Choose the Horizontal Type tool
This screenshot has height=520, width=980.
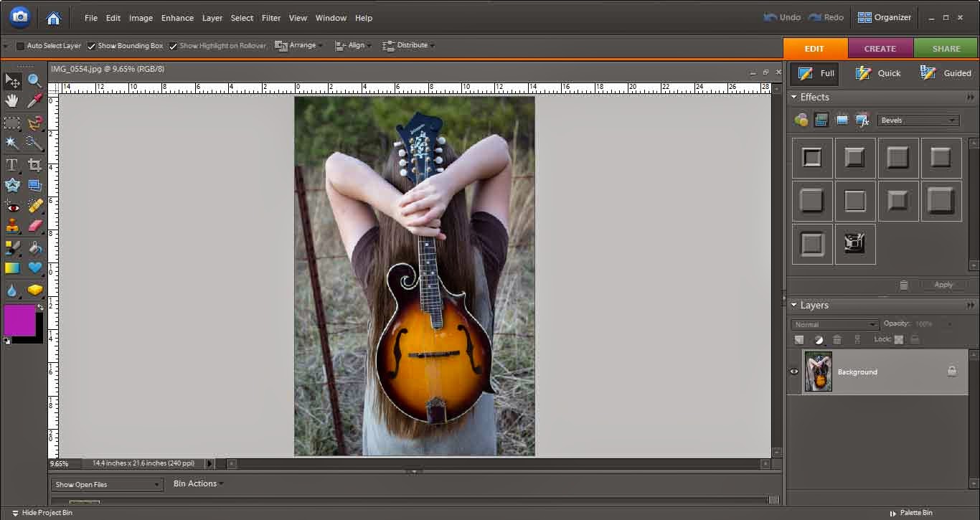coord(12,165)
